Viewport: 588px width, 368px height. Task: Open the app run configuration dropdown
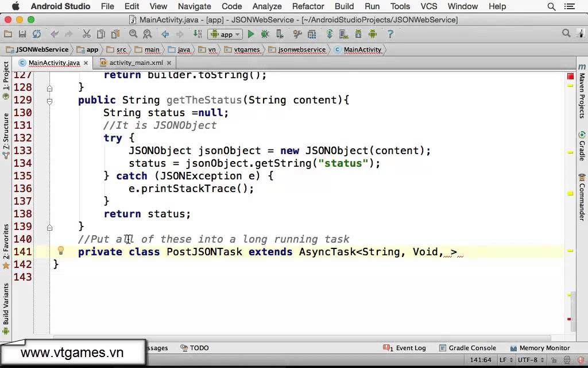[225, 34]
